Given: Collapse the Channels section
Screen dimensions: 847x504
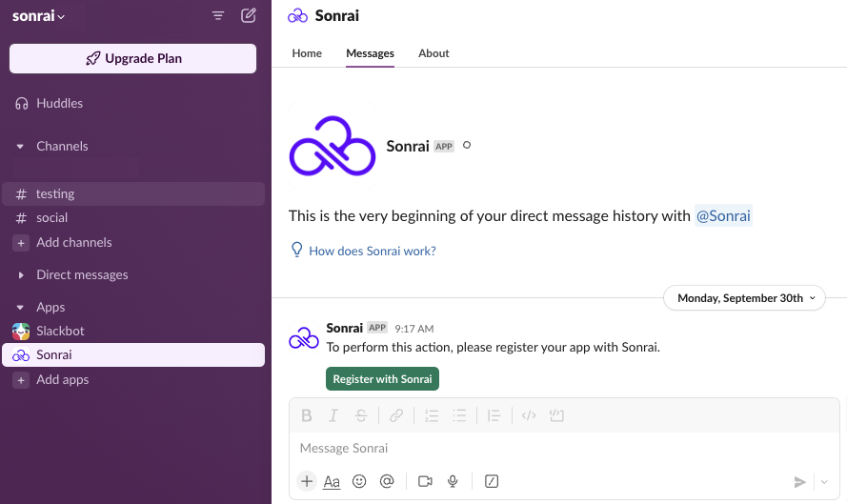Looking at the screenshot, I should coord(20,147).
